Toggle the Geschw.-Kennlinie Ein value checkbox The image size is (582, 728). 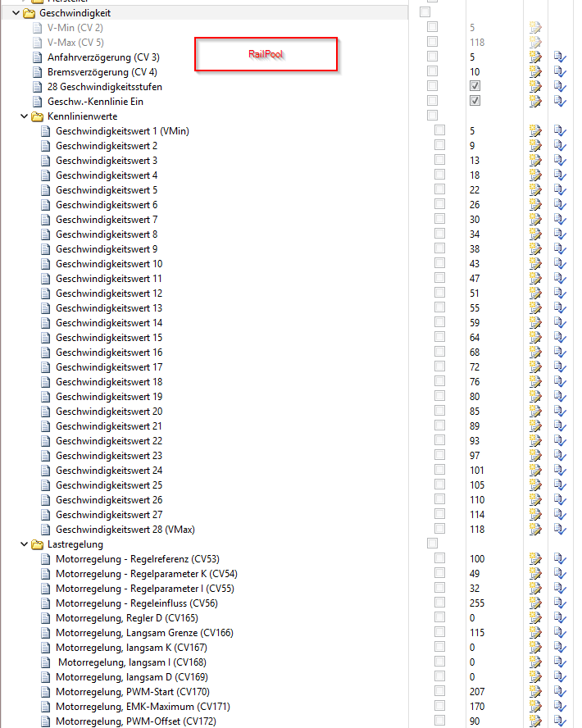pos(475,101)
